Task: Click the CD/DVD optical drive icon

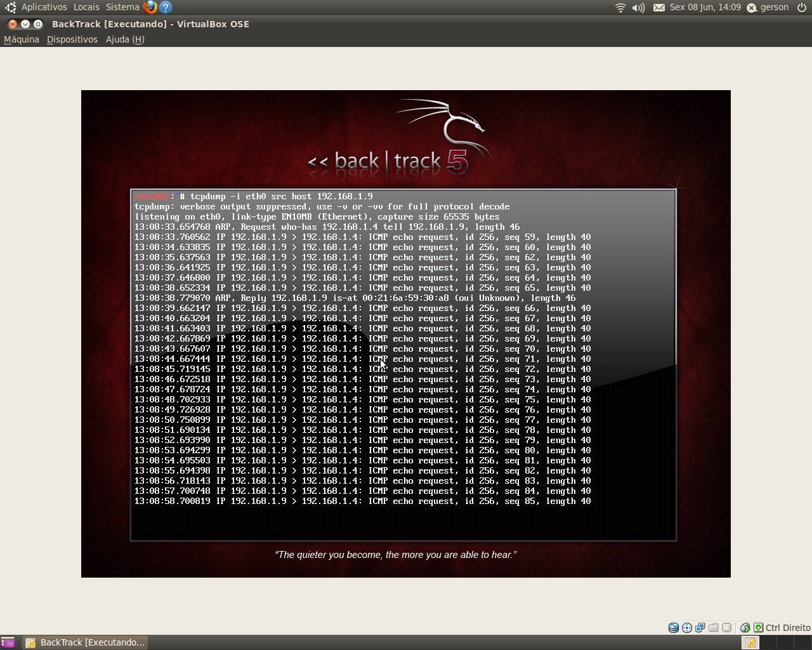Action: click(x=687, y=628)
